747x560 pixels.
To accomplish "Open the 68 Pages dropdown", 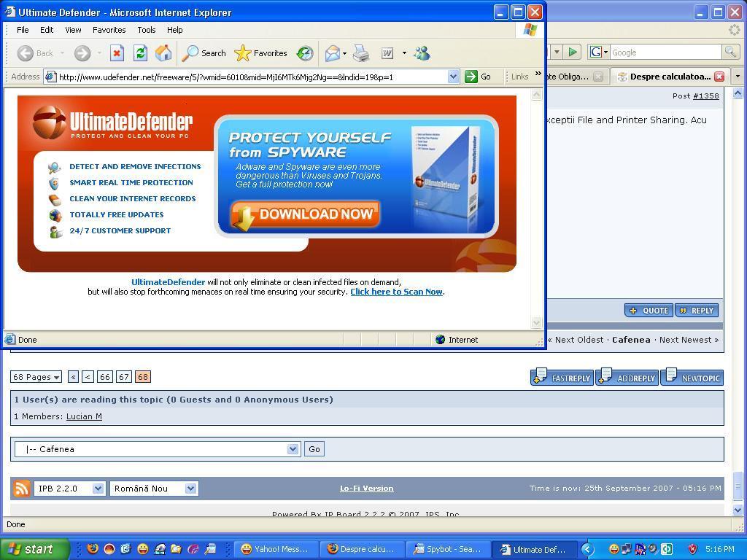I will pyautogui.click(x=36, y=377).
